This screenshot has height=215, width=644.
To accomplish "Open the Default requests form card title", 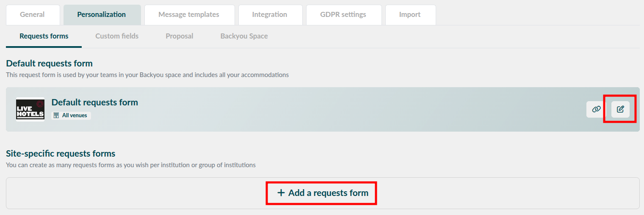I will (95, 102).
